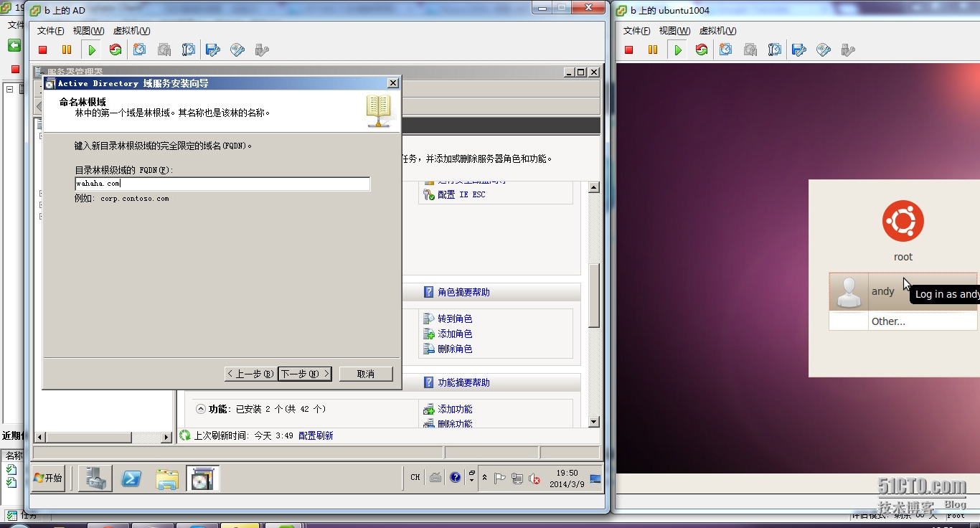
Task: Reset the ubuntu1004 virtual machine
Action: click(702, 49)
